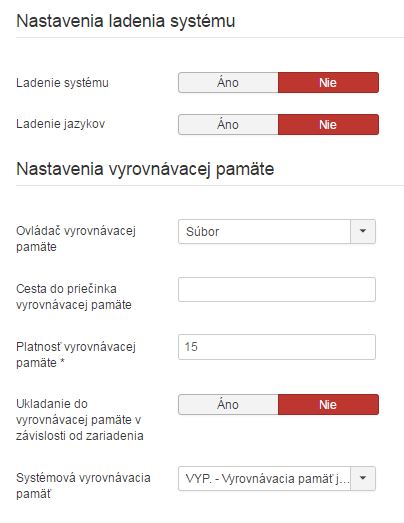Click the Nastavenia vyrovnávacej pamäte heading

pyautogui.click(x=145, y=169)
